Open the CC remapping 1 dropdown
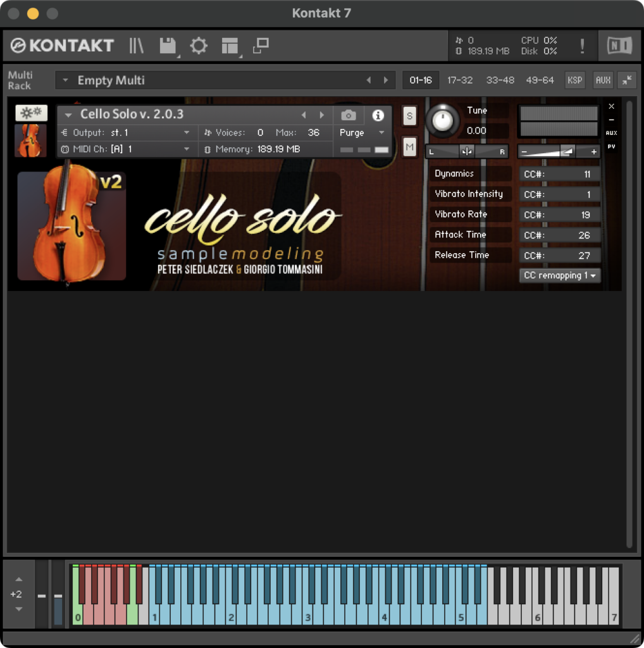 coord(560,275)
